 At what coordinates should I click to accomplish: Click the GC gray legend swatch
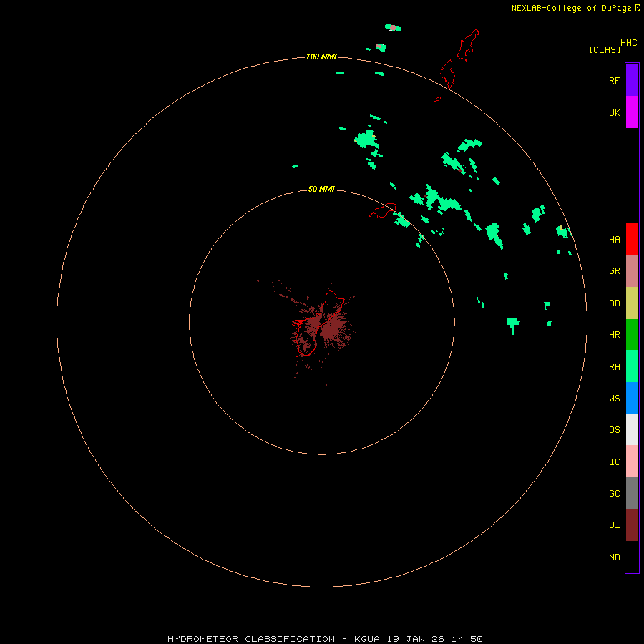pyautogui.click(x=632, y=493)
